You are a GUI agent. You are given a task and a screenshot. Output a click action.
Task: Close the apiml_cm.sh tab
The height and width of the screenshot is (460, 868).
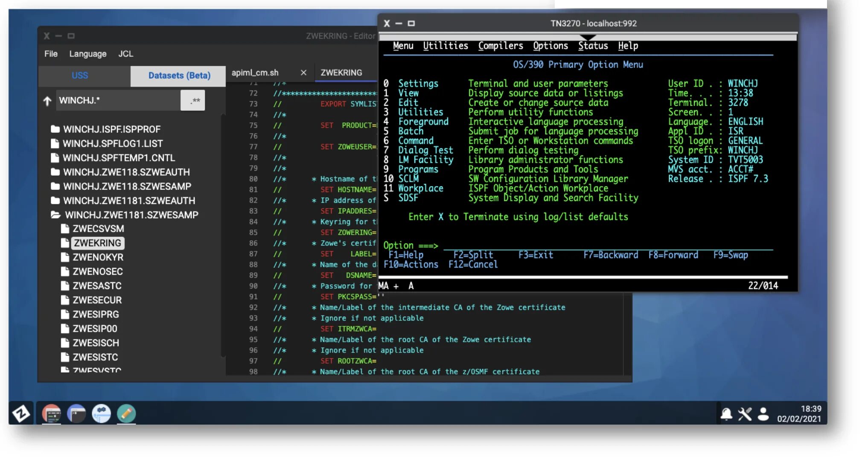(x=303, y=73)
